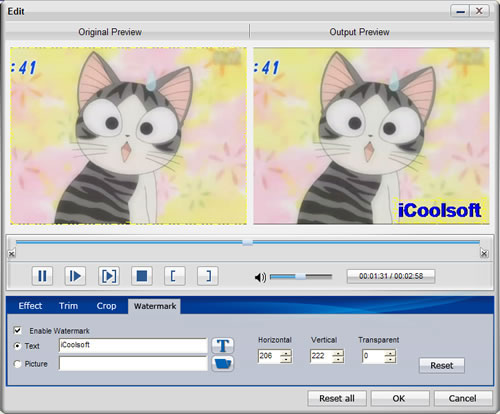Stop the video playback
Viewport: 500px width, 414px height.
[142, 276]
